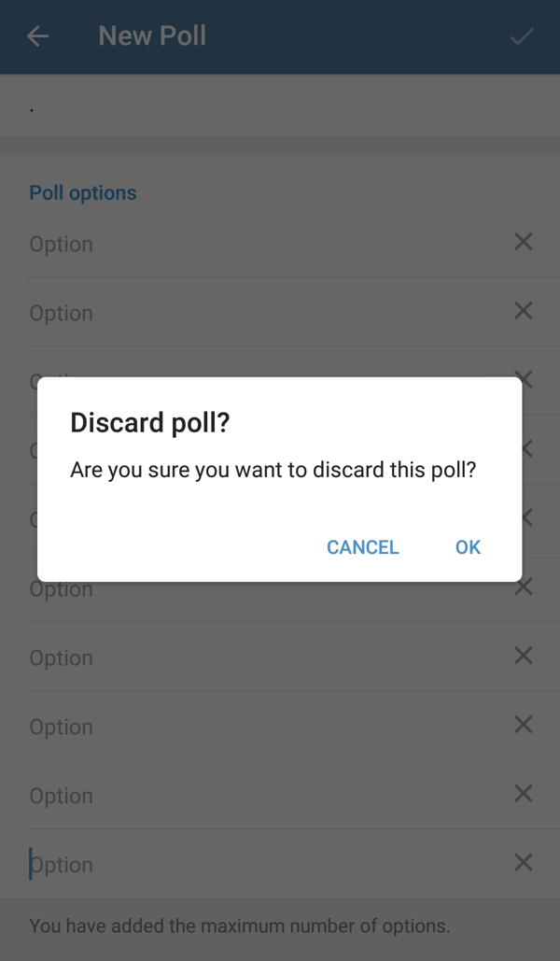
Task: Tap the checkmark to create poll
Action: pyautogui.click(x=522, y=36)
